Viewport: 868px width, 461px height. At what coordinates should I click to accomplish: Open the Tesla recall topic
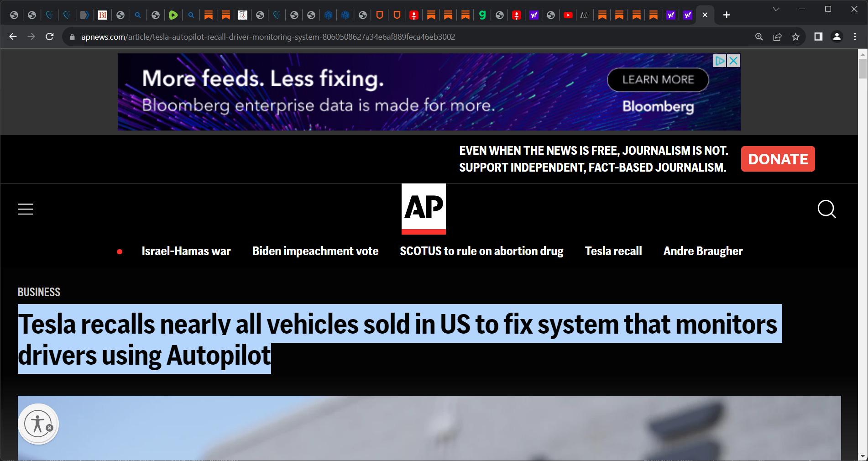tap(613, 251)
